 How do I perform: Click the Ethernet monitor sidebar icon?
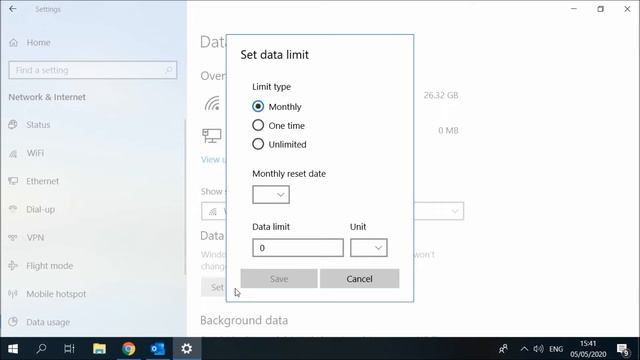coord(13,181)
